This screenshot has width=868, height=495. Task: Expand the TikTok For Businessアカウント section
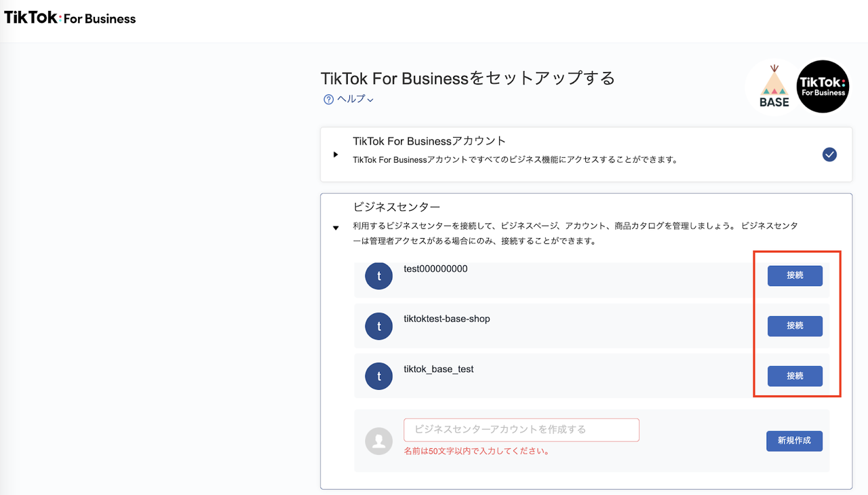[336, 154]
